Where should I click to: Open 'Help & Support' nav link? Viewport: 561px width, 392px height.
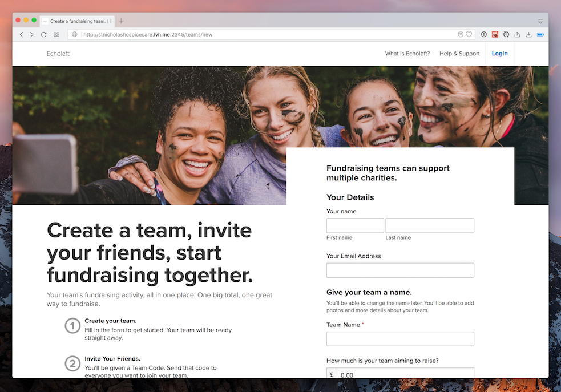[459, 54]
